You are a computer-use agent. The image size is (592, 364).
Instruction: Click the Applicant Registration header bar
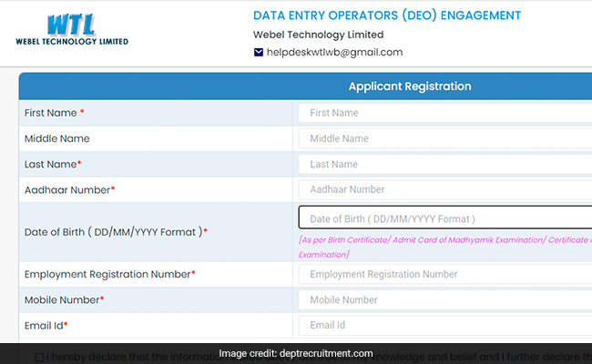409,86
